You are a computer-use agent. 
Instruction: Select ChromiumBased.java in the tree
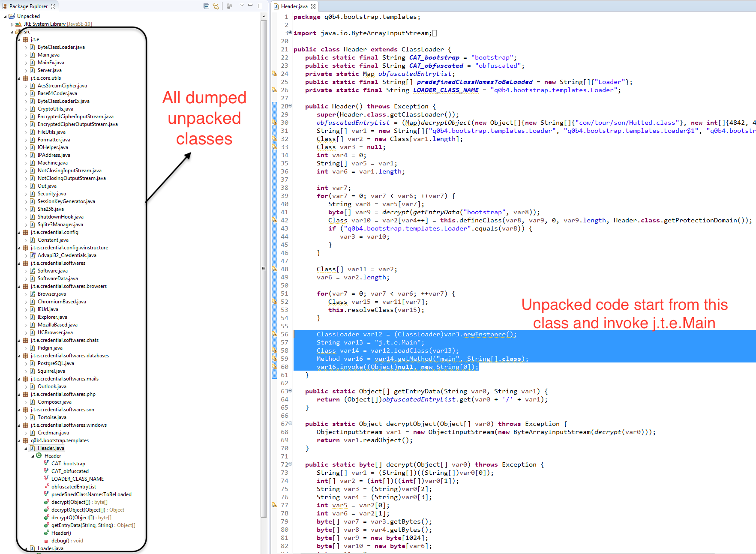(62, 302)
